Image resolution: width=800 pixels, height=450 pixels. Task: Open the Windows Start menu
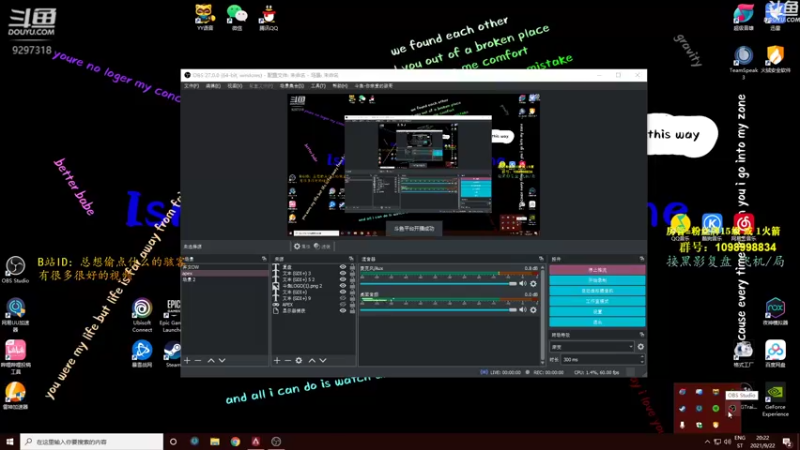[x=10, y=442]
